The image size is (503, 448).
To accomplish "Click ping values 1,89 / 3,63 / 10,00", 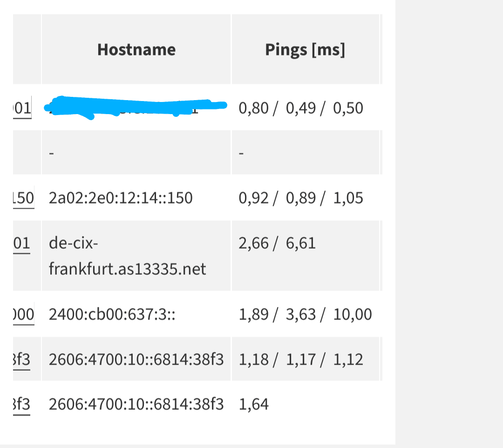I will point(305,314).
